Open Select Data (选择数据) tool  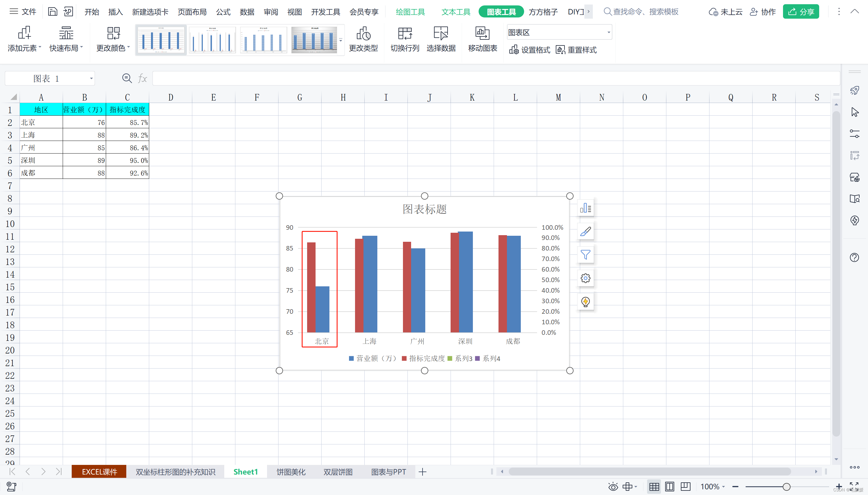[441, 34]
